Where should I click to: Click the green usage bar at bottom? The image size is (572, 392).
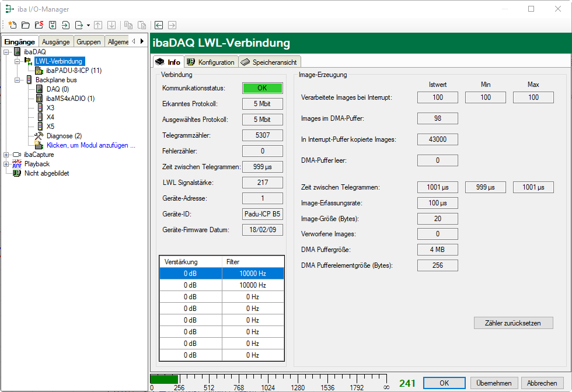[164, 379]
